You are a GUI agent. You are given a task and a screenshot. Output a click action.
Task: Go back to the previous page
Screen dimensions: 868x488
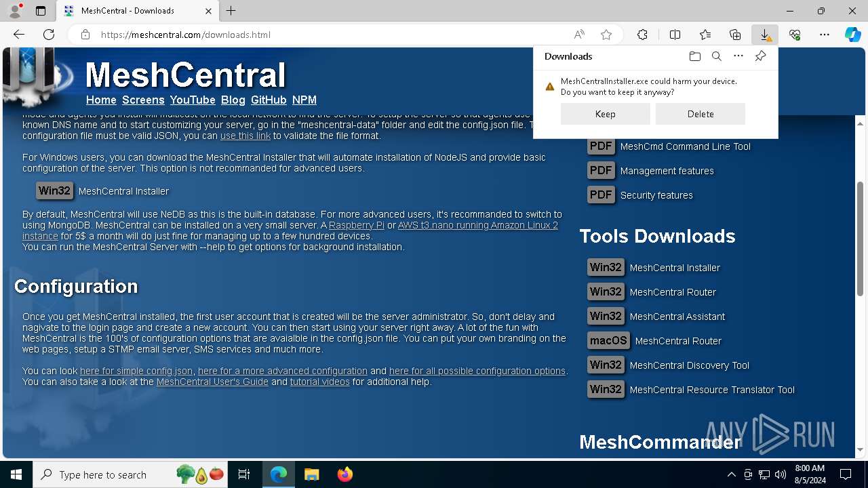[x=19, y=35]
